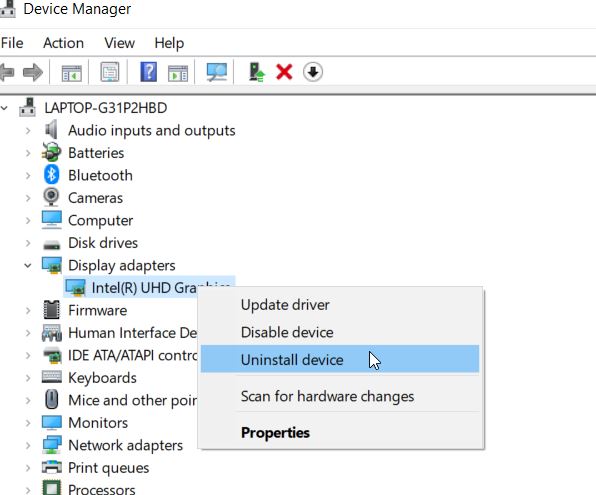Select the Bluetooth tree label
Screen dimensions: 596x495
[100, 175]
